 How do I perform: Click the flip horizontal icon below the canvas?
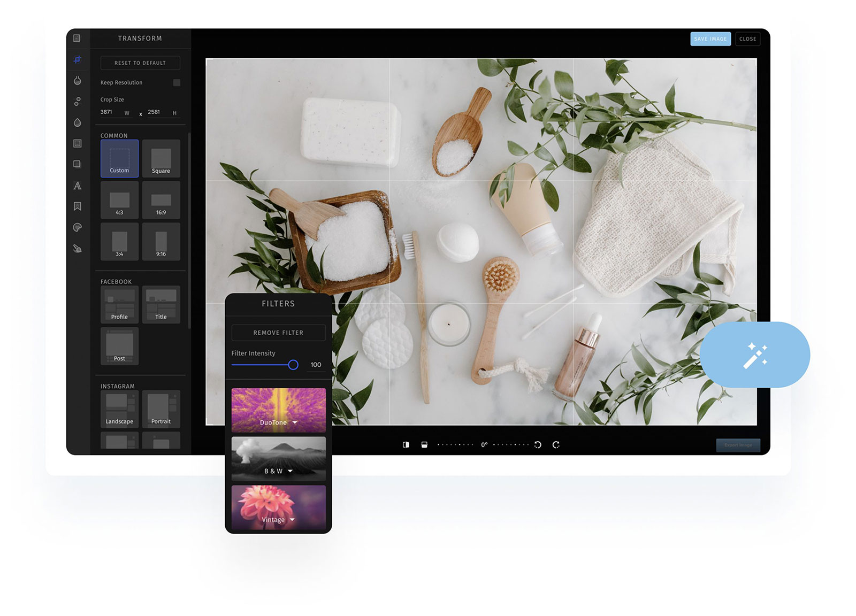tap(406, 444)
